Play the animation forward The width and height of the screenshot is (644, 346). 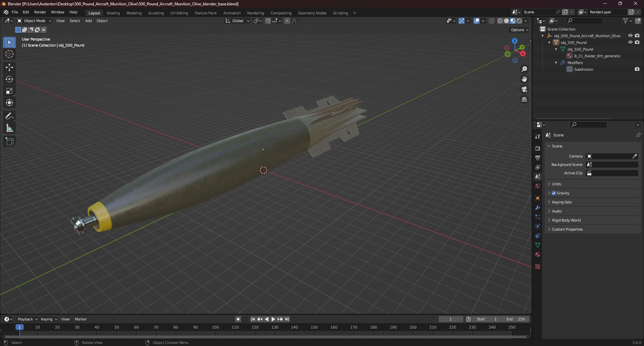click(273, 319)
